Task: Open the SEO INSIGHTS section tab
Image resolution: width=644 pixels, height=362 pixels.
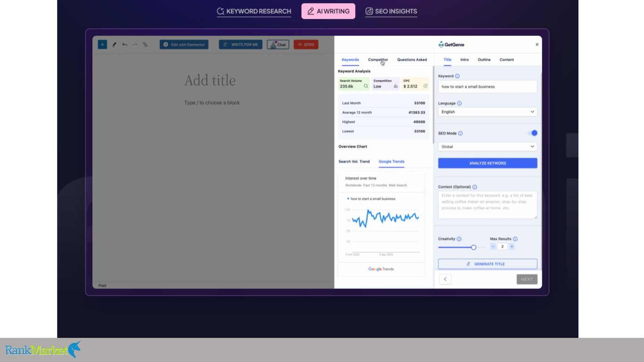Action: 391,11
